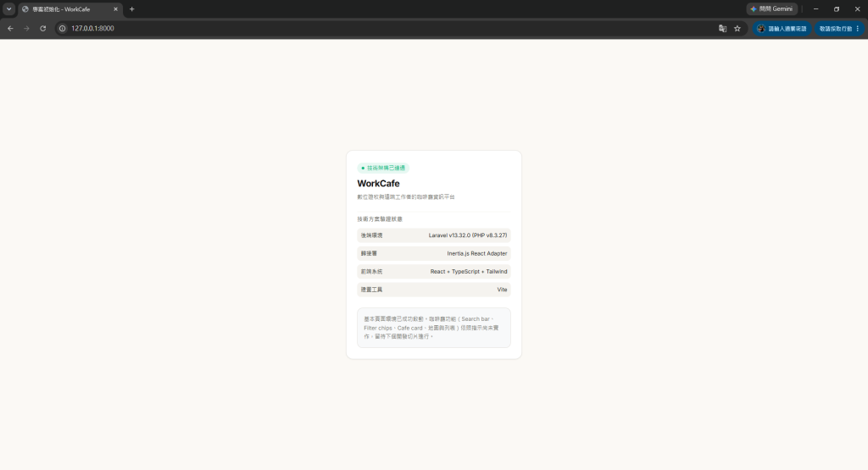Open a new tab with plus button
This screenshot has height=470, width=868.
(x=131, y=9)
